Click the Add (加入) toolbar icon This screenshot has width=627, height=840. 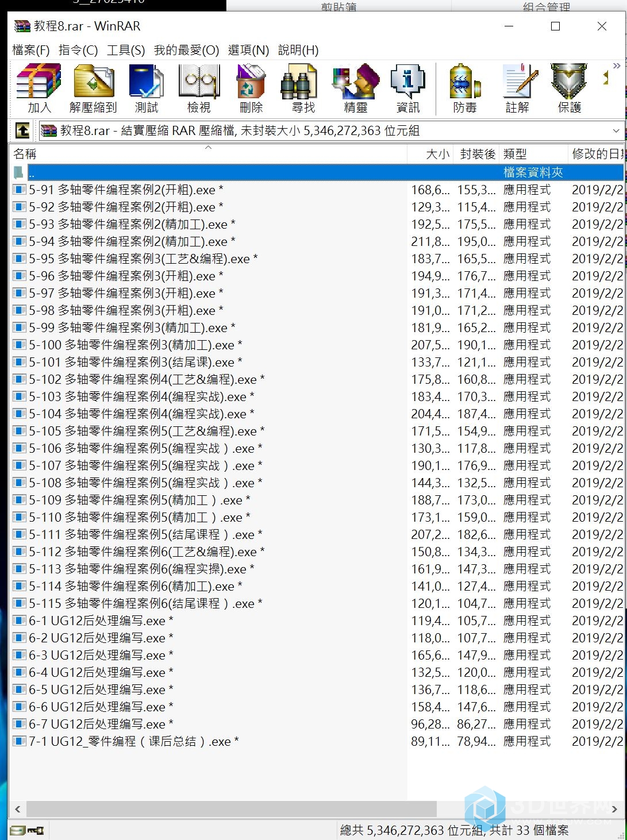(39, 88)
